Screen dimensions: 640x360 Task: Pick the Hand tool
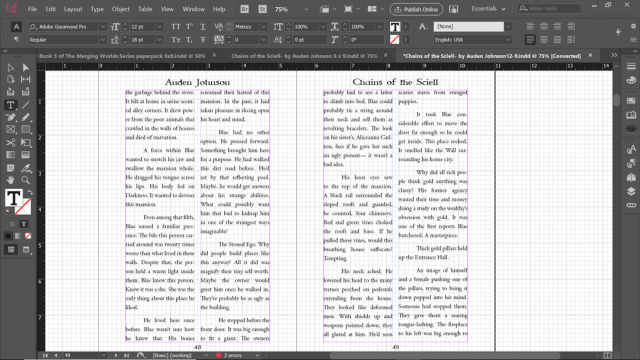tap(11, 180)
